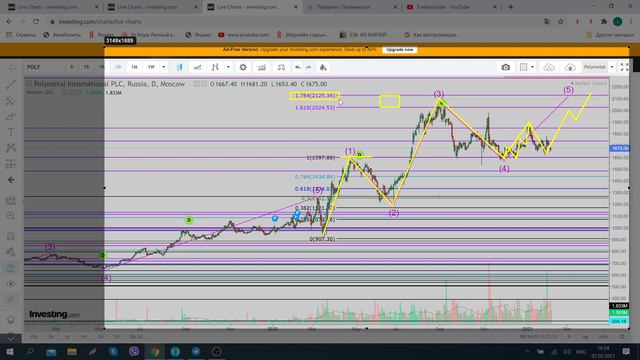Click the compare symbols icon

pyautogui.click(x=281, y=67)
